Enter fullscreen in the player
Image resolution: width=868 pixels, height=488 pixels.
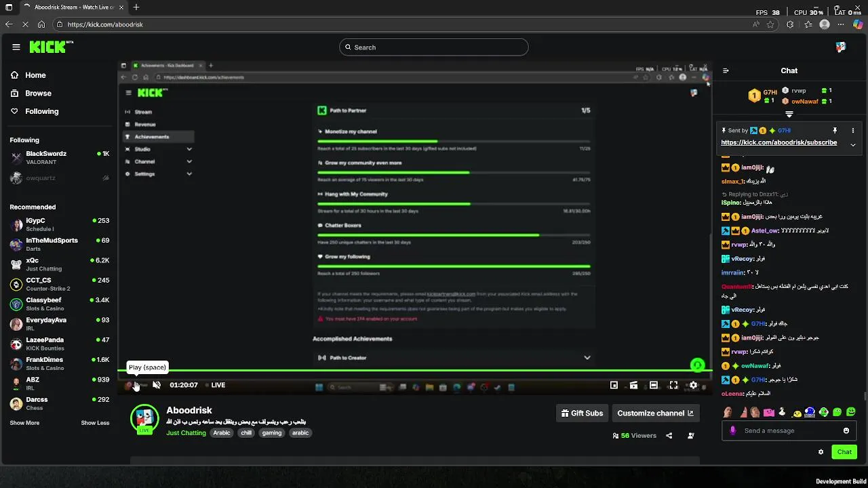pyautogui.click(x=673, y=385)
